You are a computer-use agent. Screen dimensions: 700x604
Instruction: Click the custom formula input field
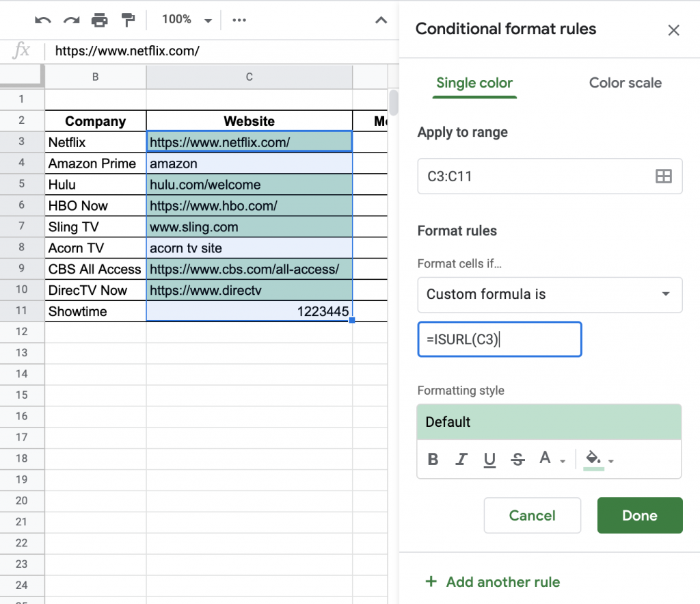point(499,339)
